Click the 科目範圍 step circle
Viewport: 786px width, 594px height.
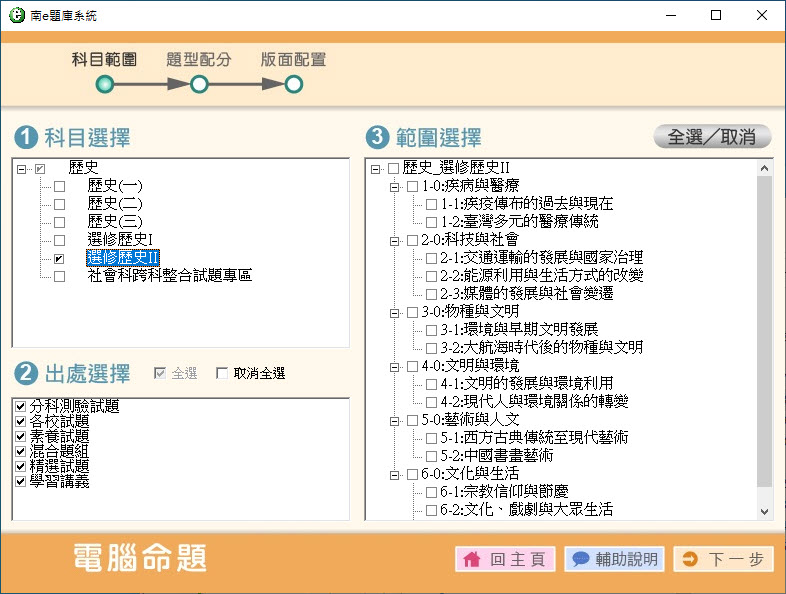point(104,85)
